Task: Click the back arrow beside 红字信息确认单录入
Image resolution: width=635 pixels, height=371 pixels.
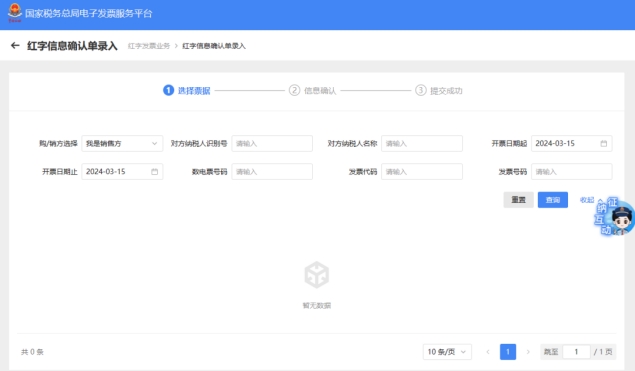Action: (x=15, y=45)
